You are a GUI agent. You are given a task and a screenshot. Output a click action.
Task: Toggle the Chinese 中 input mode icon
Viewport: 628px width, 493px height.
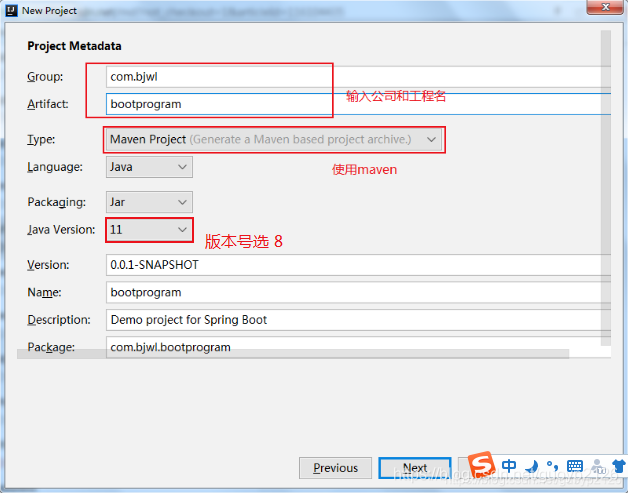509,466
